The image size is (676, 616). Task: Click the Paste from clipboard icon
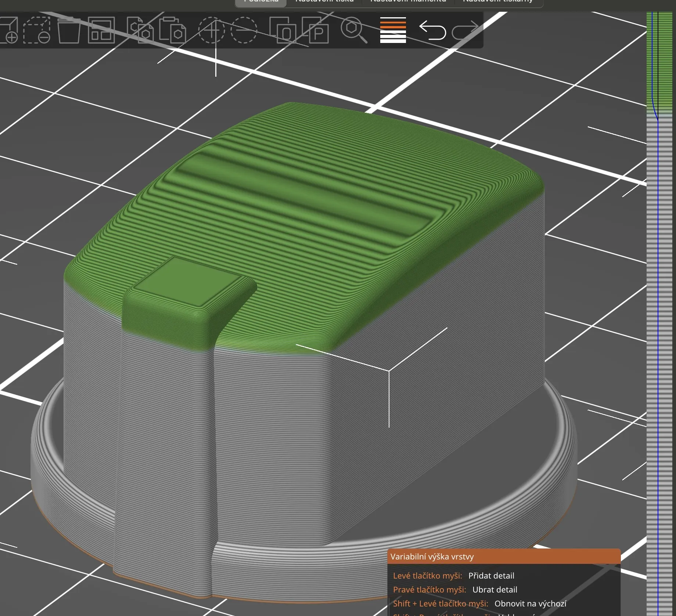click(172, 30)
